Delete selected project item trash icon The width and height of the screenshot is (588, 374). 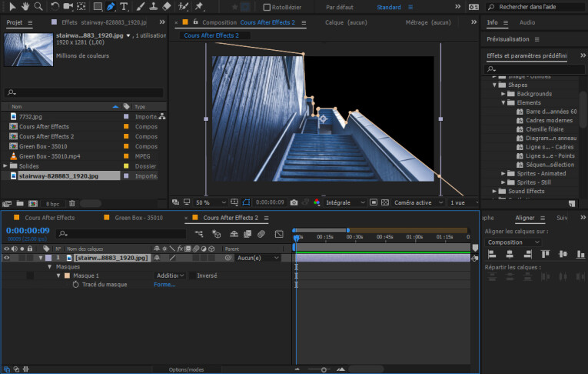click(x=72, y=203)
